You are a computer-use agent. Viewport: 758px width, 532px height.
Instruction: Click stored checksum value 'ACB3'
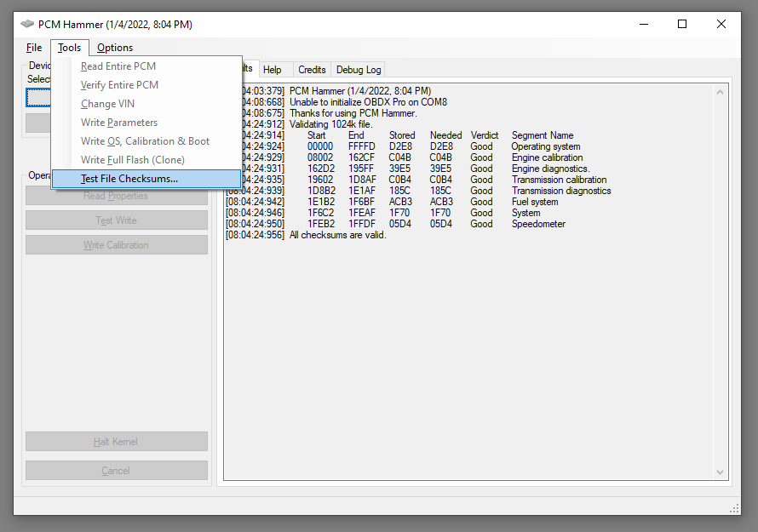pyautogui.click(x=400, y=202)
